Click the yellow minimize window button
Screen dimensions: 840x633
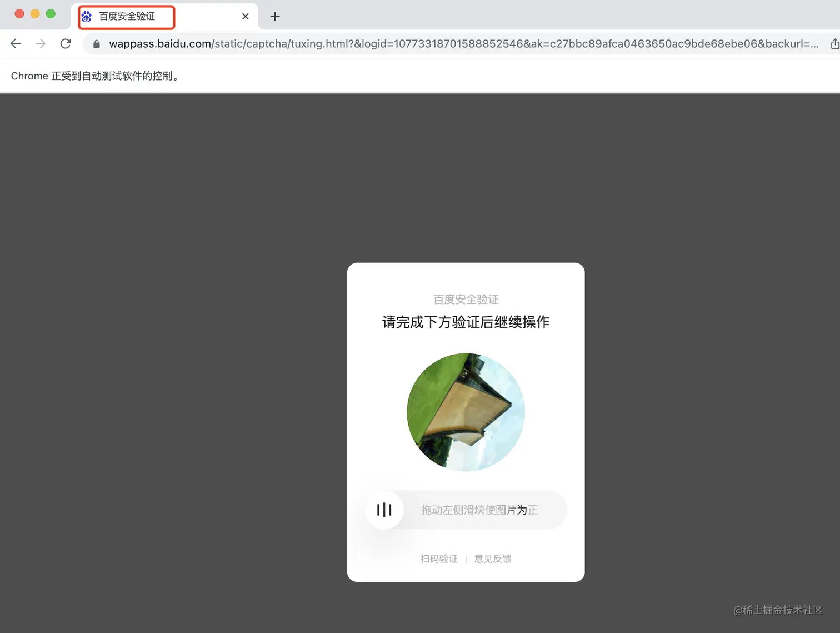tap(35, 14)
